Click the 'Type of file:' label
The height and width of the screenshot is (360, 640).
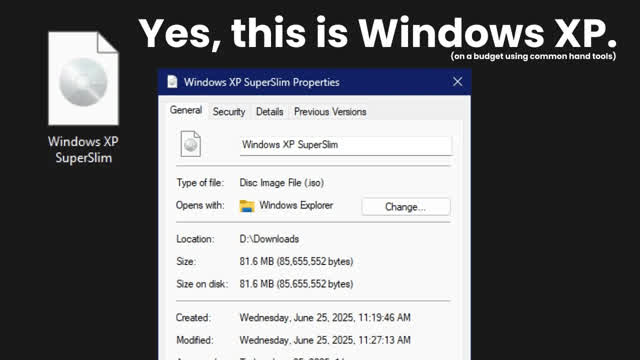pos(200,182)
